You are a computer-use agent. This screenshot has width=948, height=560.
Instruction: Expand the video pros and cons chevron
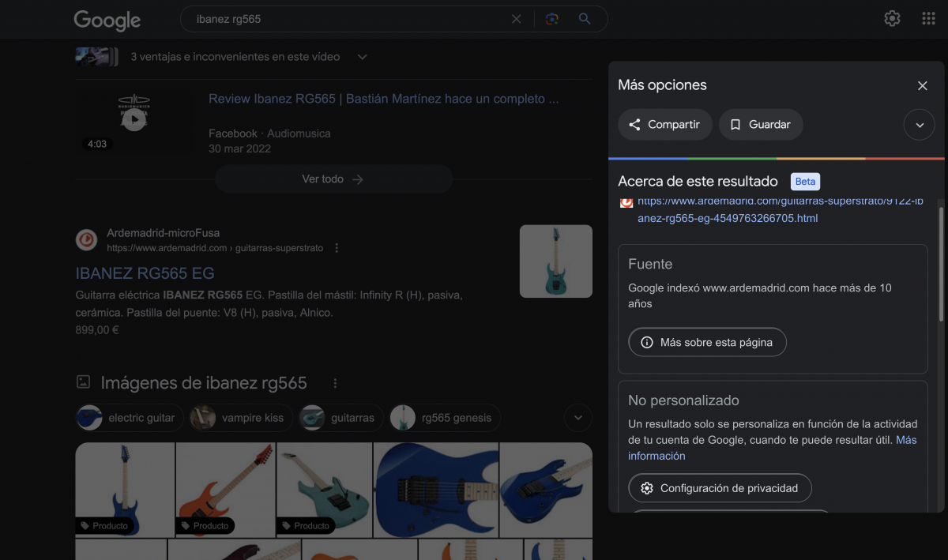click(x=363, y=57)
